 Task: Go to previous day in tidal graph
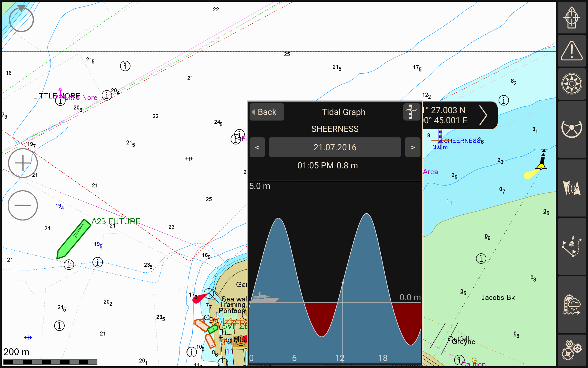(257, 148)
